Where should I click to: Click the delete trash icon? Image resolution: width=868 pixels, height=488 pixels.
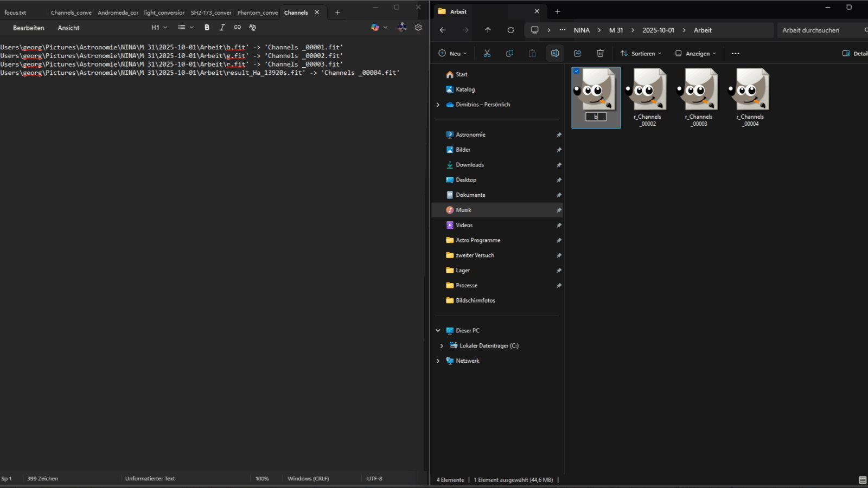coord(600,54)
